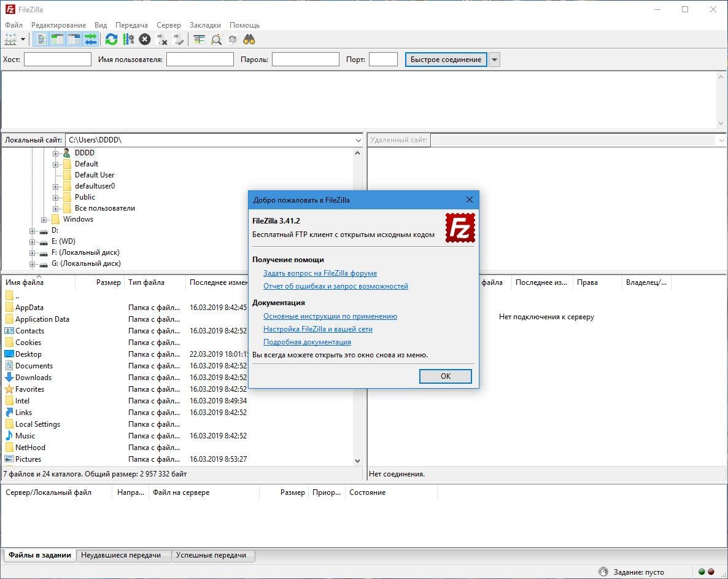The width and height of the screenshot is (728, 579).
Task: Switch to Файлы в задании tab
Action: [40, 555]
